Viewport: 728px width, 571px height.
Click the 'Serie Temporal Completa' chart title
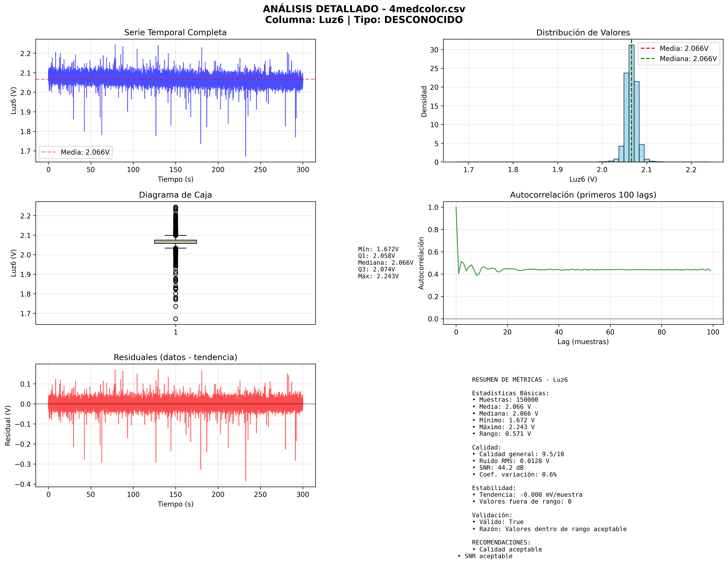tap(175, 32)
